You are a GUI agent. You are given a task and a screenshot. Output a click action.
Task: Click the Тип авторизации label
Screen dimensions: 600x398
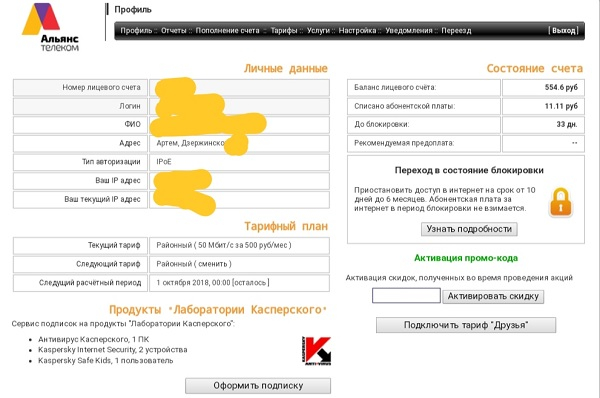[111, 162]
